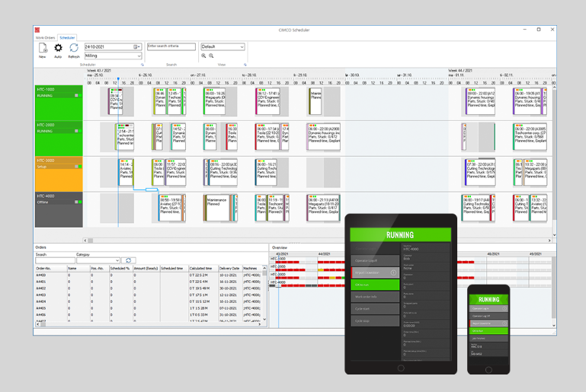Create a new schedule with the New icon
Viewport: 586px width, 392px height.
click(43, 48)
